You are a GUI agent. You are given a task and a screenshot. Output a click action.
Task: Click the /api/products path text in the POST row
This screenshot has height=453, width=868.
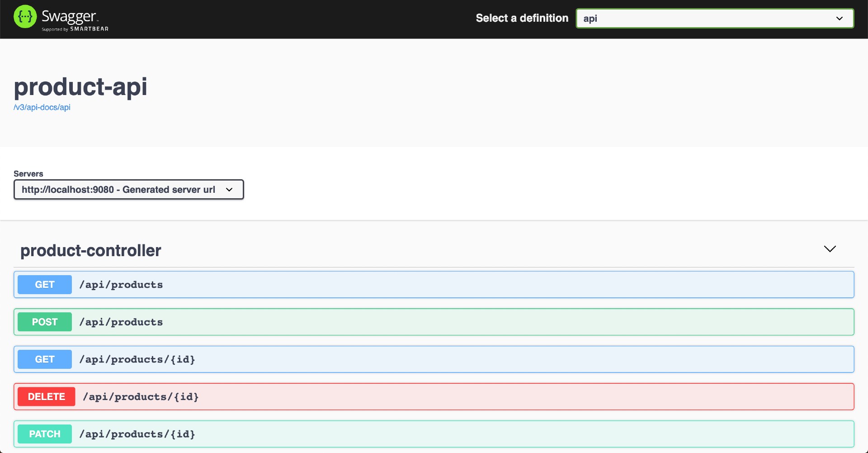click(x=121, y=322)
